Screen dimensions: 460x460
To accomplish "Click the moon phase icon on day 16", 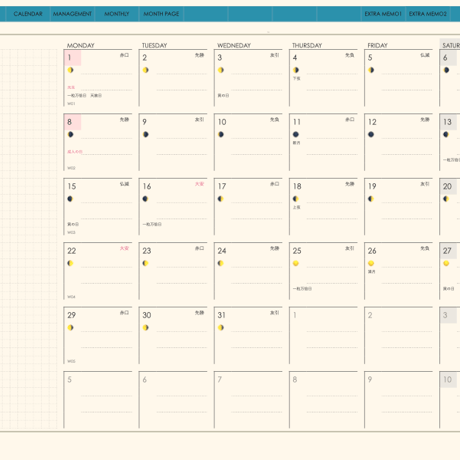I will 145,199.
